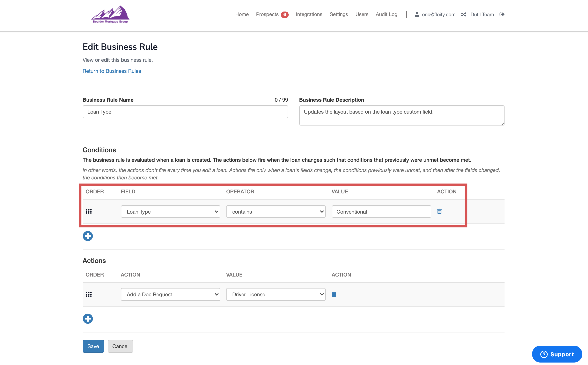The width and height of the screenshot is (588, 365).
Task: Open Settings in the top navigation
Action: (x=339, y=14)
